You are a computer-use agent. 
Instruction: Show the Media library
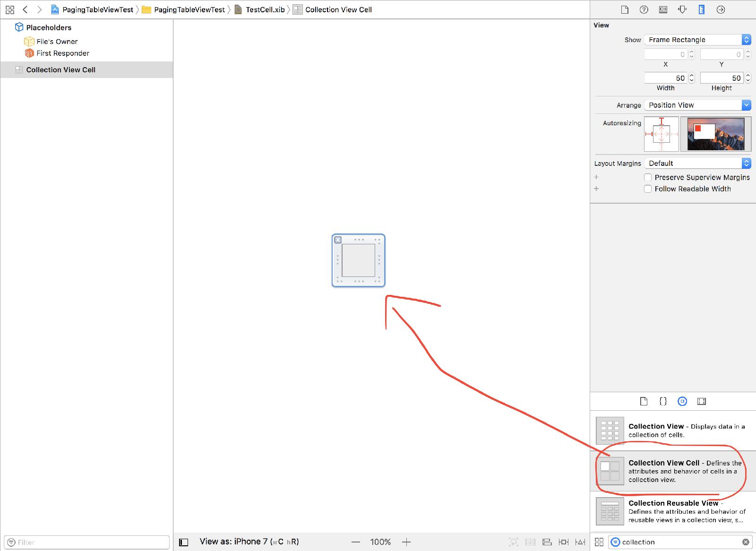702,401
